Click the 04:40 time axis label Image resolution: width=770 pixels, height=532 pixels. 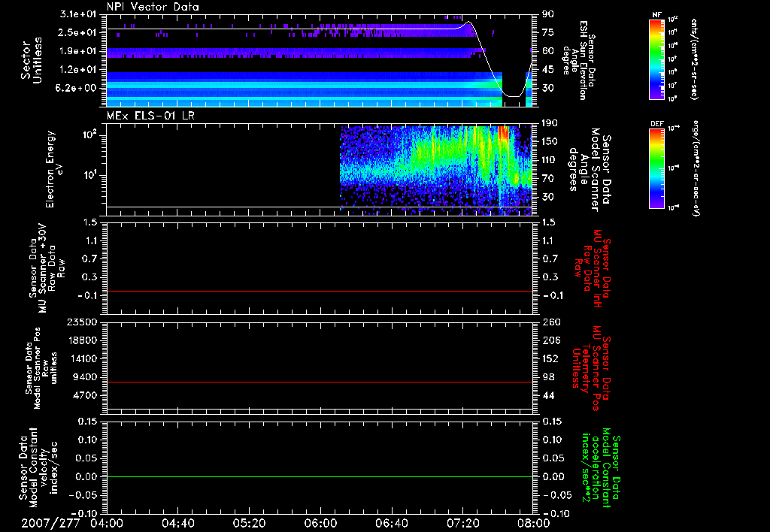[x=177, y=523]
